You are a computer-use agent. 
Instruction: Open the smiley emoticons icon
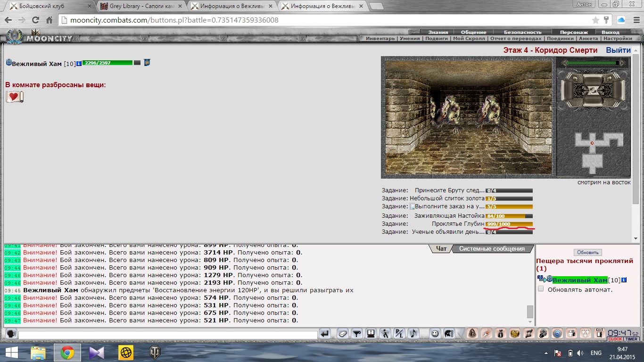tap(435, 334)
